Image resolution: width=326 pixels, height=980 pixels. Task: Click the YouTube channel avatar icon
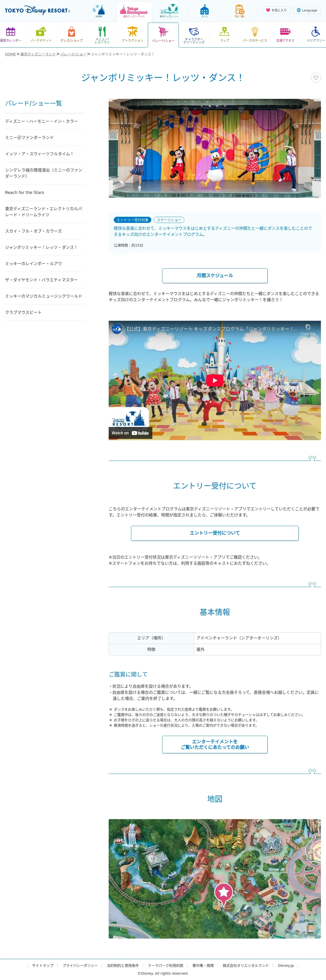click(117, 329)
